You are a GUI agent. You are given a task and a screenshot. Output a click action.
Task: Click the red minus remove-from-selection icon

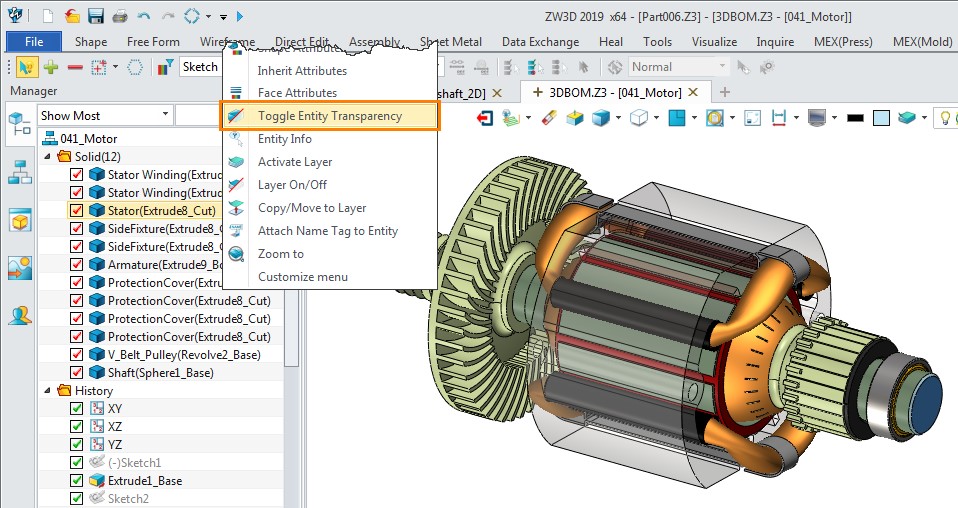pos(75,67)
